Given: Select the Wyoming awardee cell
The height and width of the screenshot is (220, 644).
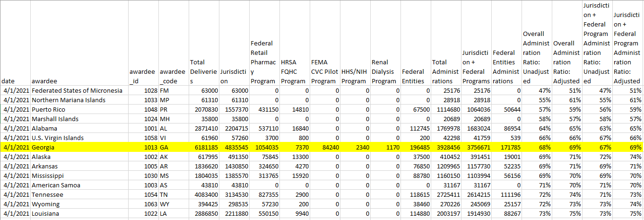Looking at the screenshot, I should pyautogui.click(x=79, y=204).
